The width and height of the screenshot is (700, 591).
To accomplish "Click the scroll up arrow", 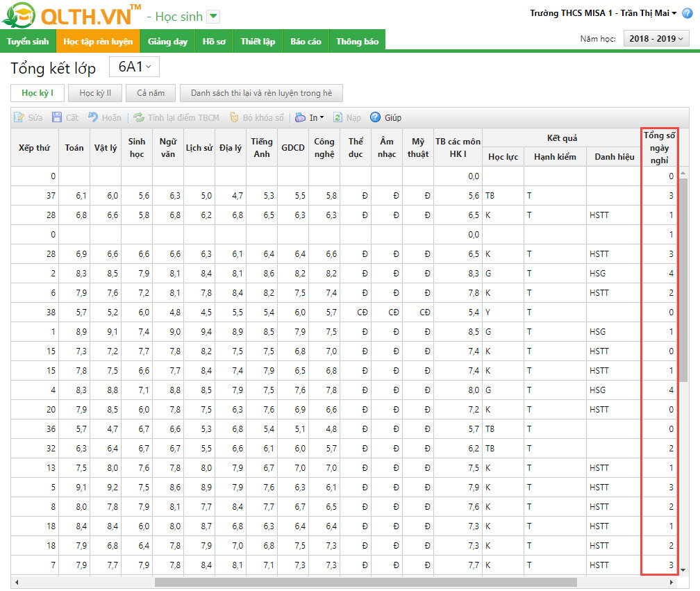I will click(683, 173).
